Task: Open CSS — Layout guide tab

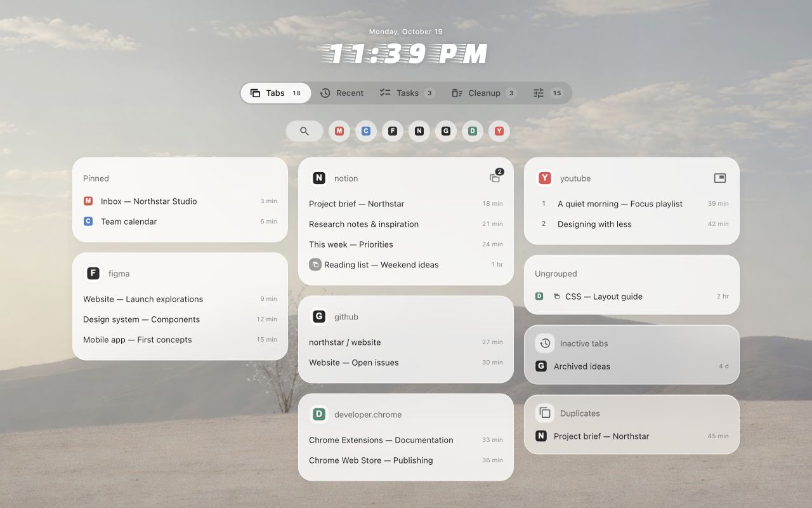Action: (632, 297)
